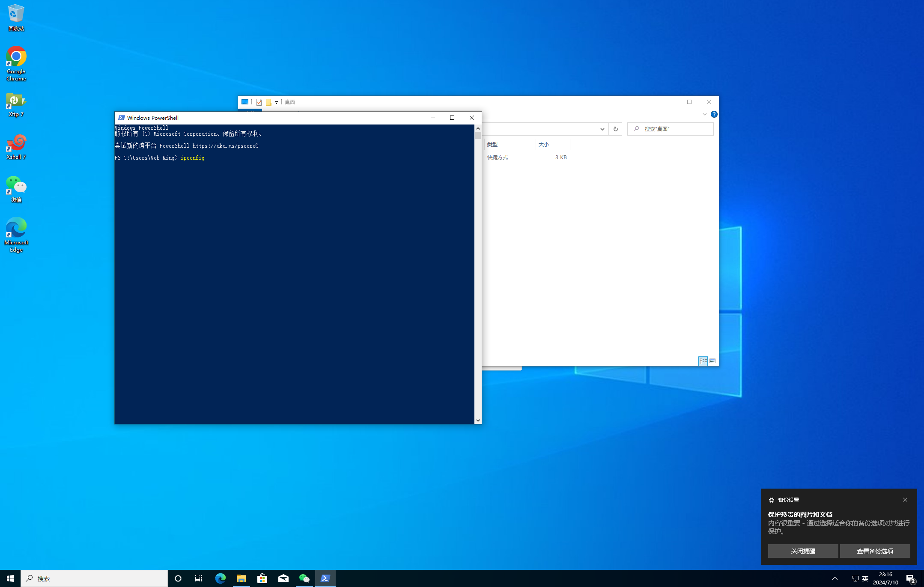Click the PowerShell title bar icon

pyautogui.click(x=121, y=118)
